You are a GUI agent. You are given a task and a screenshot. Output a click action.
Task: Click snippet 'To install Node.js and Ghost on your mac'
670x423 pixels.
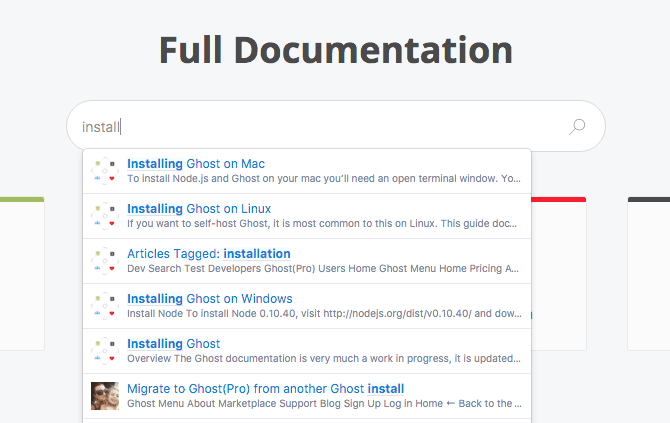coord(324,179)
